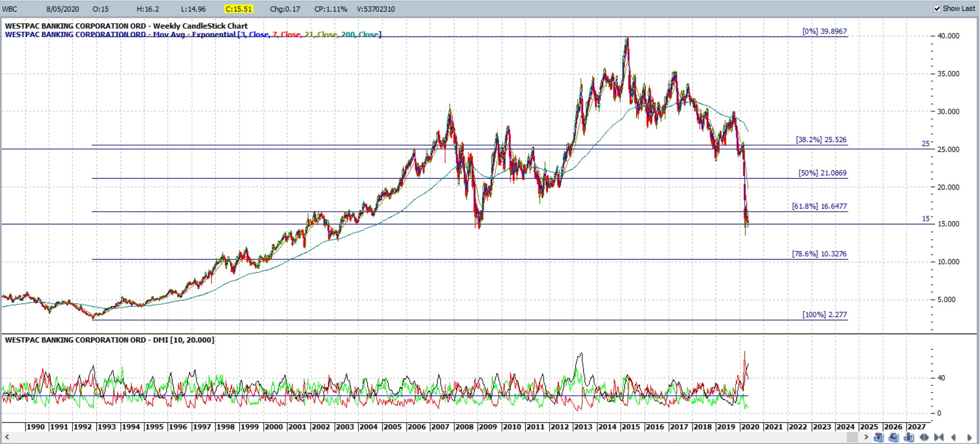980x444 pixels.
Task: Click the L:14.96 low value
Action: [x=193, y=9]
